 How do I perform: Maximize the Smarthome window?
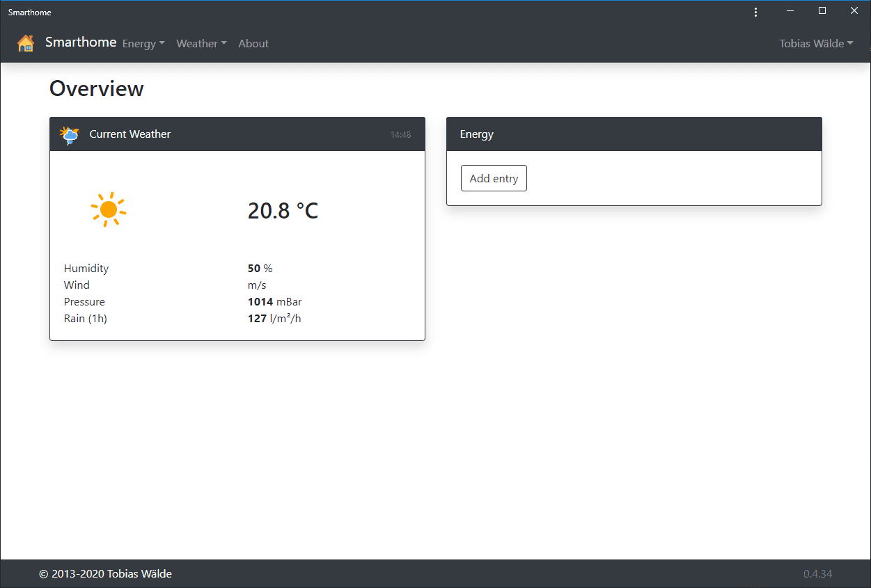coord(822,11)
